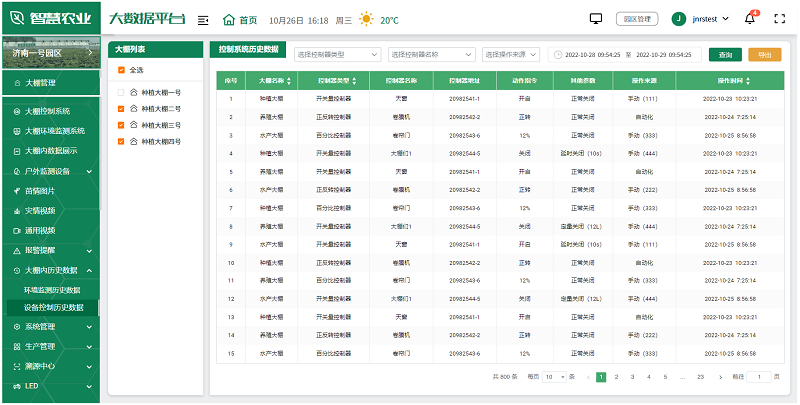Screen dimensions: 800x405
Task: Open the monitor display screen icon
Action: pyautogui.click(x=597, y=18)
